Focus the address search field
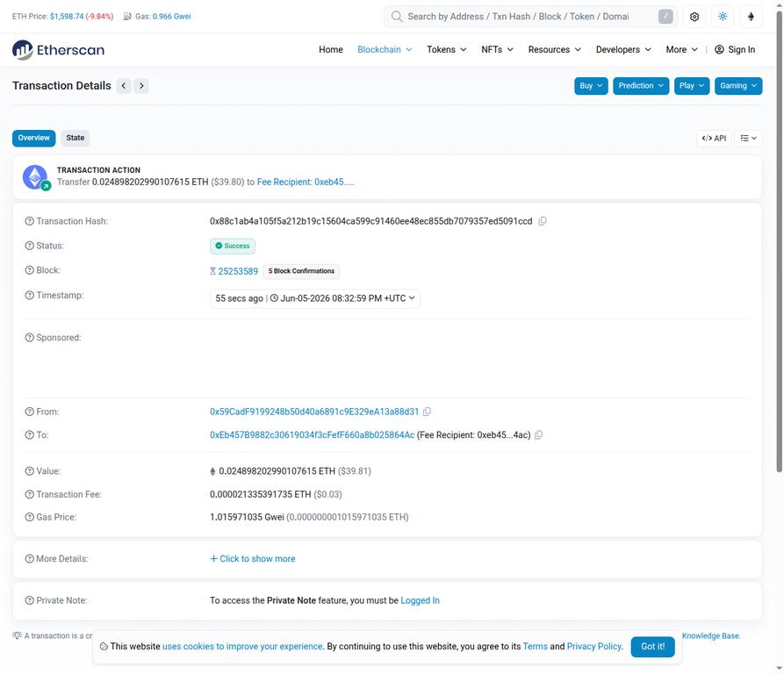The image size is (784, 674). tap(530, 17)
